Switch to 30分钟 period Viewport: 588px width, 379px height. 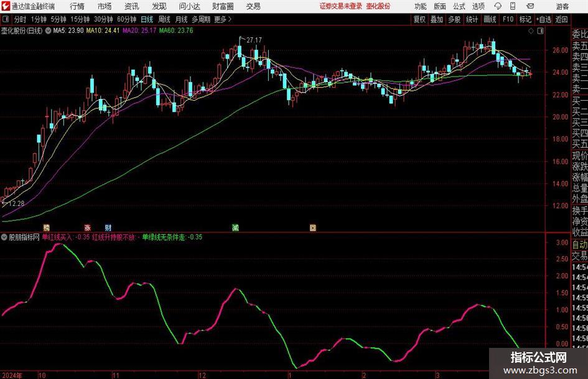coord(103,19)
